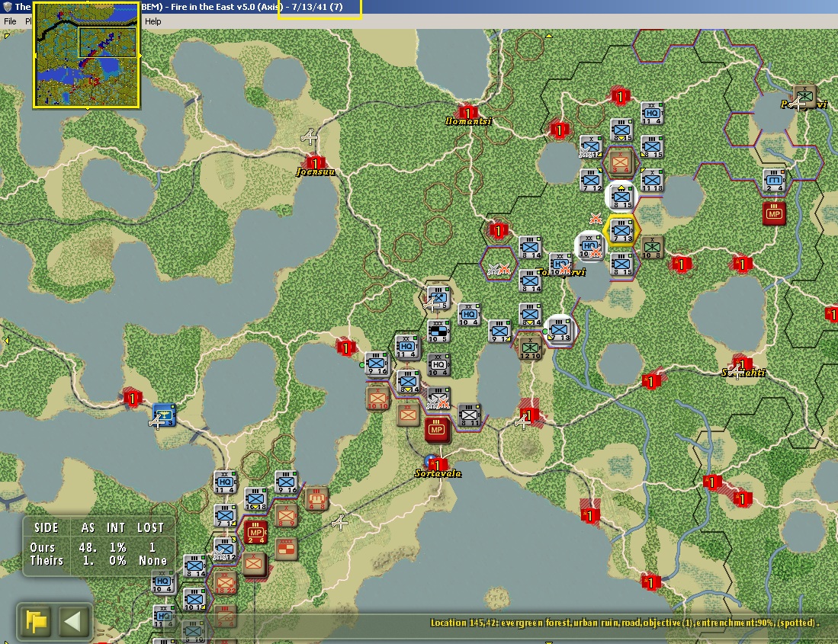Click the airfield icon southwest of Sortavala
This screenshot has height=644, width=838.
[x=340, y=522]
